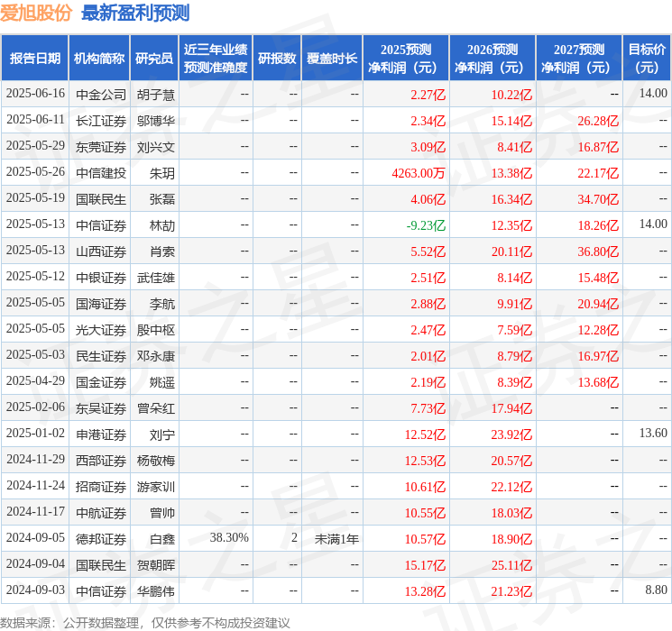Image resolution: width=672 pixels, height=631 pixels.
Task: Select date cell 2025-05-19
Action: point(35,198)
